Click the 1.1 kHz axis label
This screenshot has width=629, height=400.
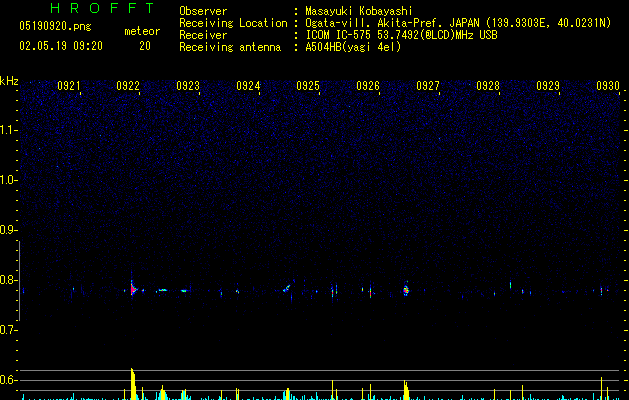click(8, 130)
